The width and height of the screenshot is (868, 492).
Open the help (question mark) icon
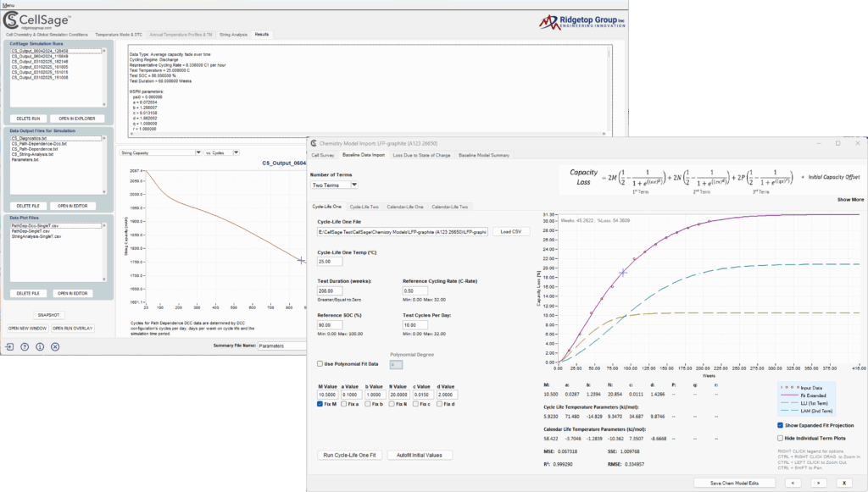coord(25,346)
